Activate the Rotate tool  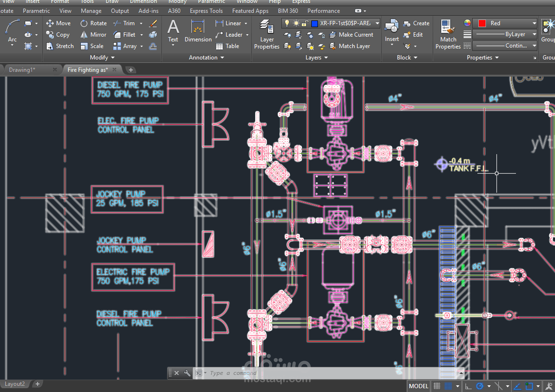[x=93, y=23]
